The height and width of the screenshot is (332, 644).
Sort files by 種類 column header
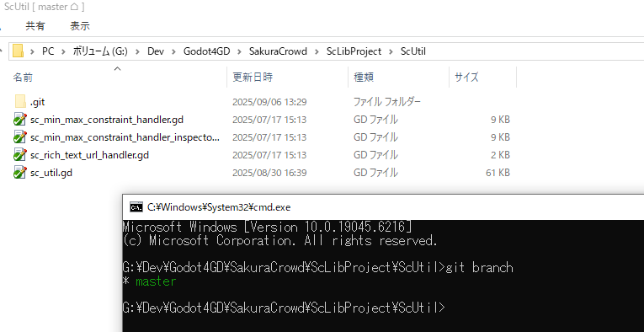pyautogui.click(x=364, y=78)
